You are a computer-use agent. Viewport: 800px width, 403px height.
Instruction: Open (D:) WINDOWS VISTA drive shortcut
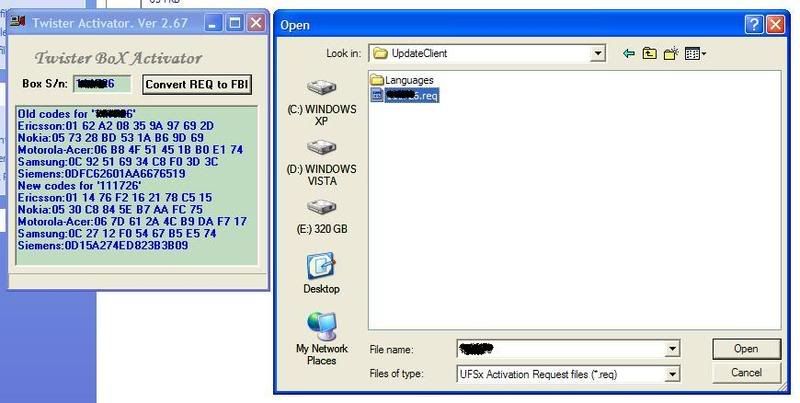(x=321, y=163)
